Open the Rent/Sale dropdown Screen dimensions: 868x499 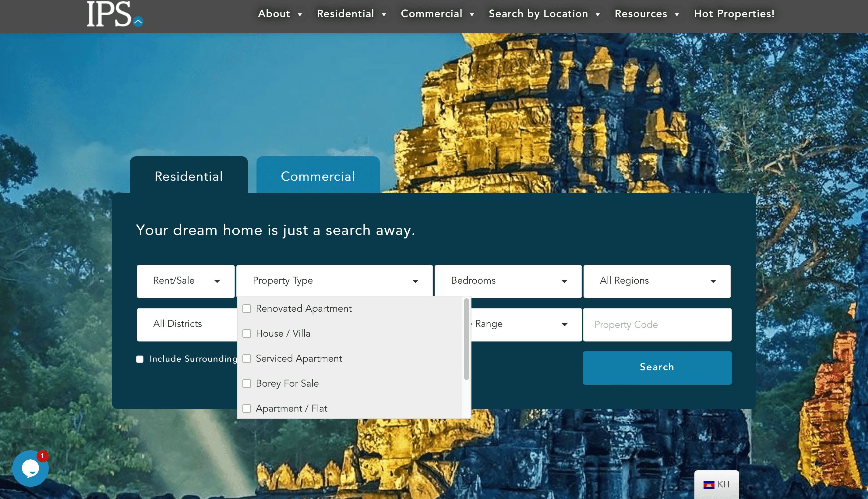coord(185,281)
